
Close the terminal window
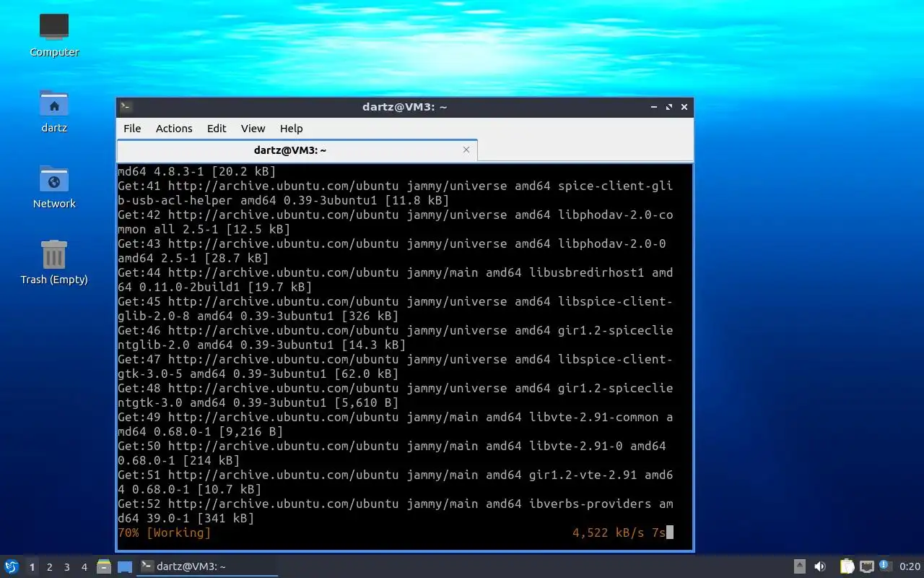pos(684,107)
